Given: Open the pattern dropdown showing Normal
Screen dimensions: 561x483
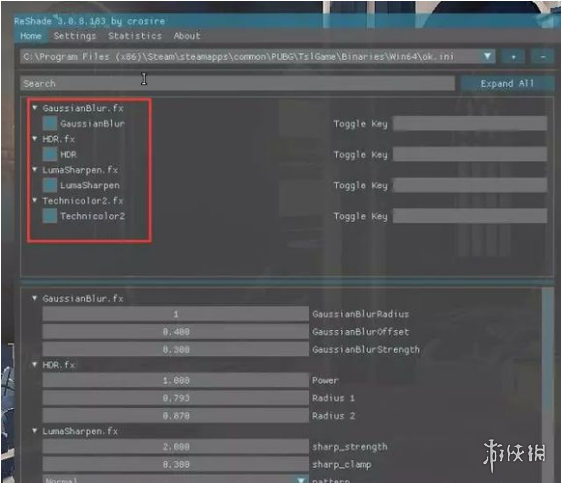Looking at the screenshot, I should pyautogui.click(x=175, y=479).
